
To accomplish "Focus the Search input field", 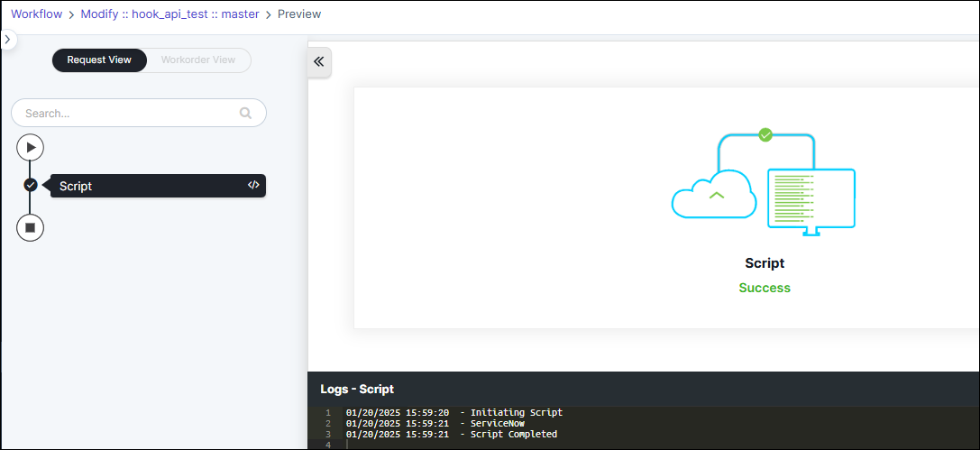I will point(139,113).
